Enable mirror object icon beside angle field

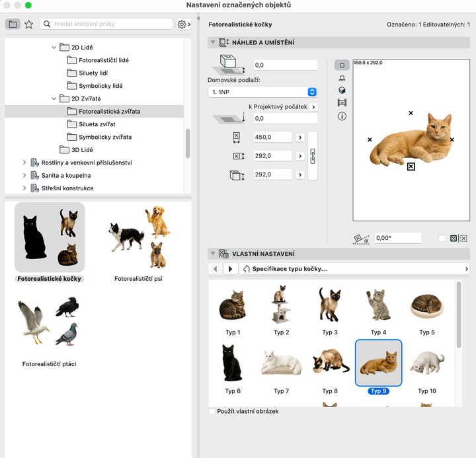454,239
